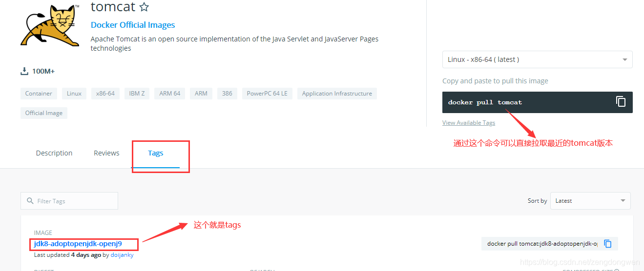Select the x86-64 tag chip
The image size is (644, 271).
click(x=105, y=94)
